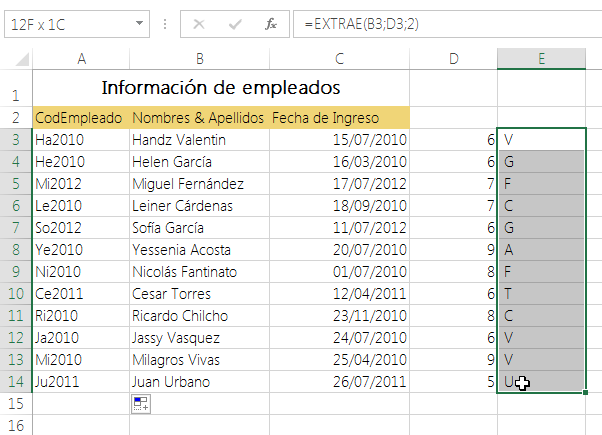Image resolution: width=602 pixels, height=435 pixels.
Task: Select column A header
Action: click(x=80, y=59)
